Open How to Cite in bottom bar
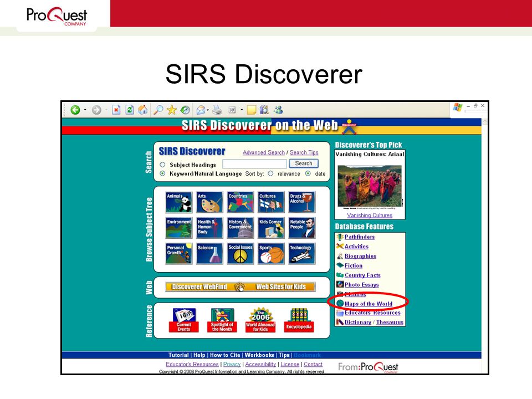 tap(225, 355)
